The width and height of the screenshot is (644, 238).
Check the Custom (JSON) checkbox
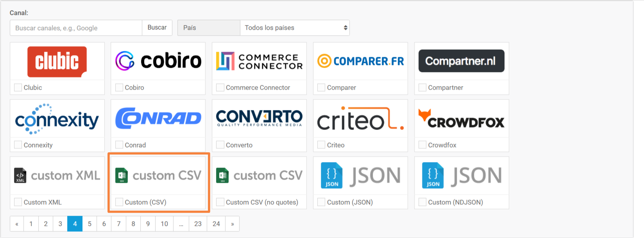click(x=321, y=202)
